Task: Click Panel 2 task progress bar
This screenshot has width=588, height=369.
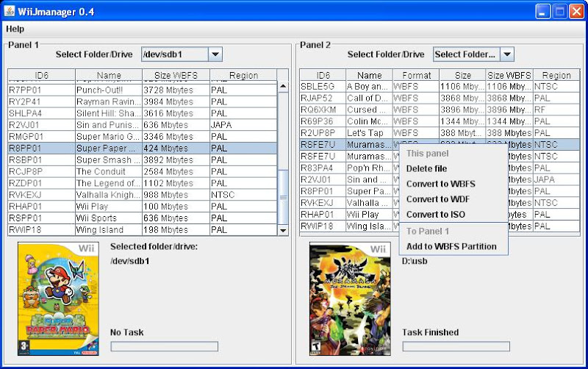Action: click(456, 346)
